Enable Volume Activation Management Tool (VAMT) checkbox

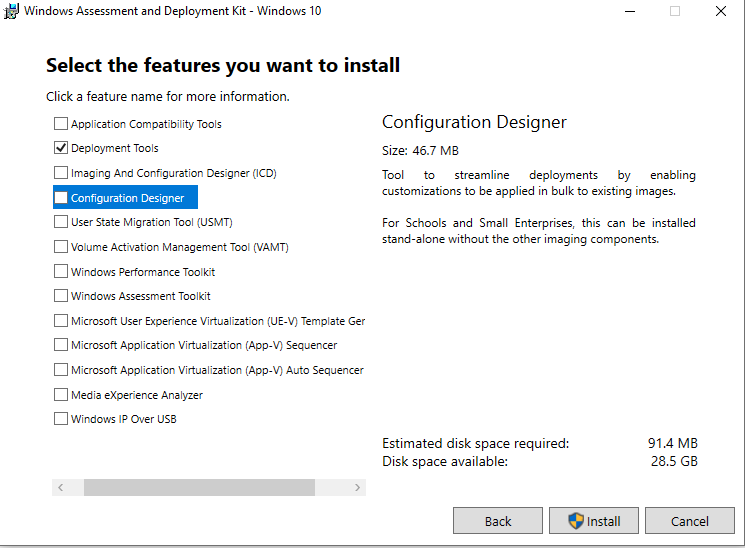tap(61, 247)
